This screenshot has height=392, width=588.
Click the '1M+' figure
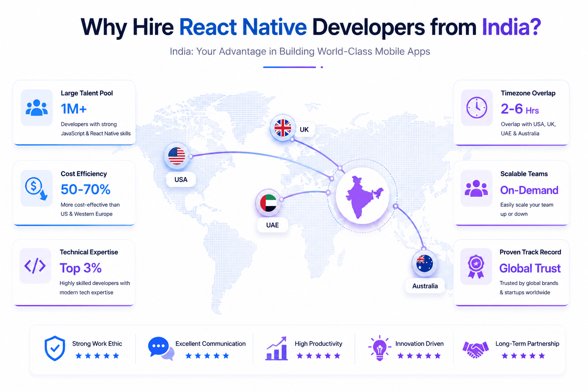pyautogui.click(x=73, y=109)
